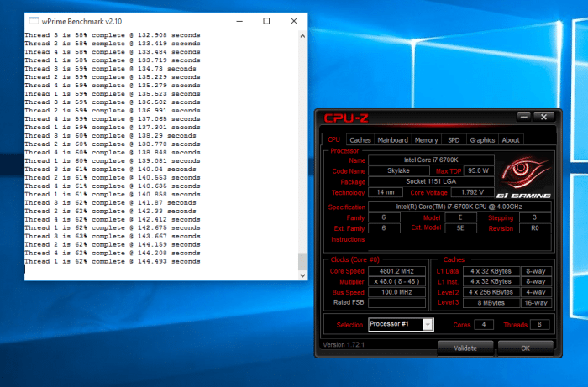Click wPrime scrollbar down arrow
Image resolution: width=588 pixels, height=387 pixels.
(x=302, y=275)
